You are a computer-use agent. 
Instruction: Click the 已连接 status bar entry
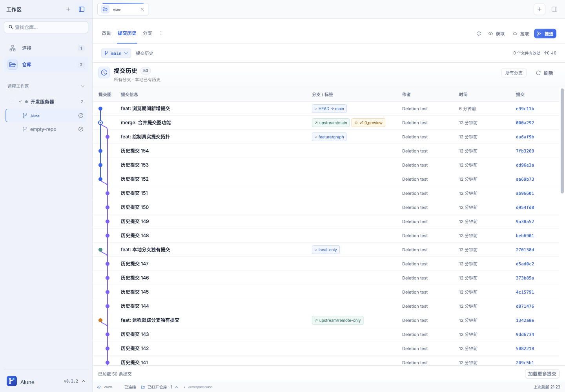[130, 387]
